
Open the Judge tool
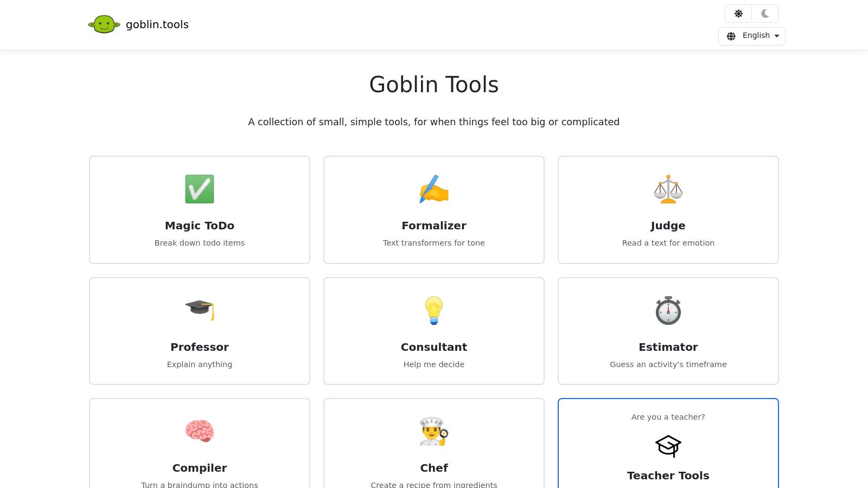(668, 210)
